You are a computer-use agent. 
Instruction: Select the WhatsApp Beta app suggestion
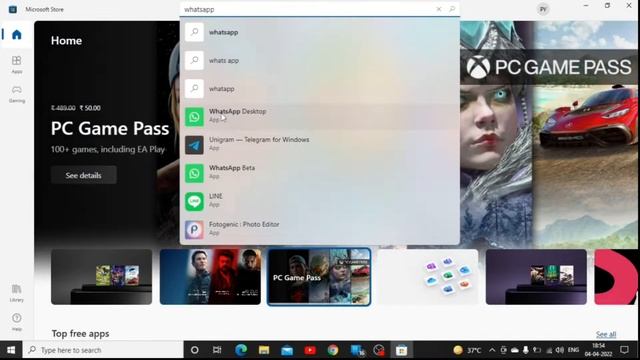pyautogui.click(x=320, y=173)
